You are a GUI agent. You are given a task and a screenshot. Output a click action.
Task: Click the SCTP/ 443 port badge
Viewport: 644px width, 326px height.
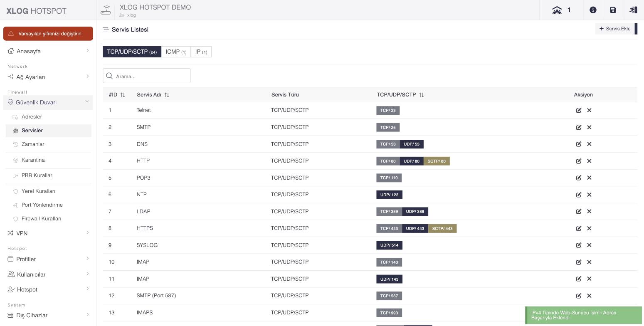click(x=442, y=228)
